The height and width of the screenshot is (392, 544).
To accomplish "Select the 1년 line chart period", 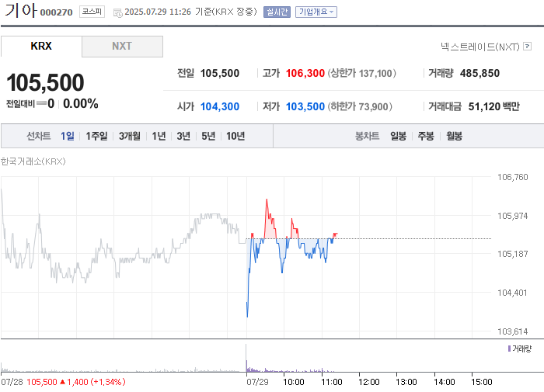I will 159,136.
